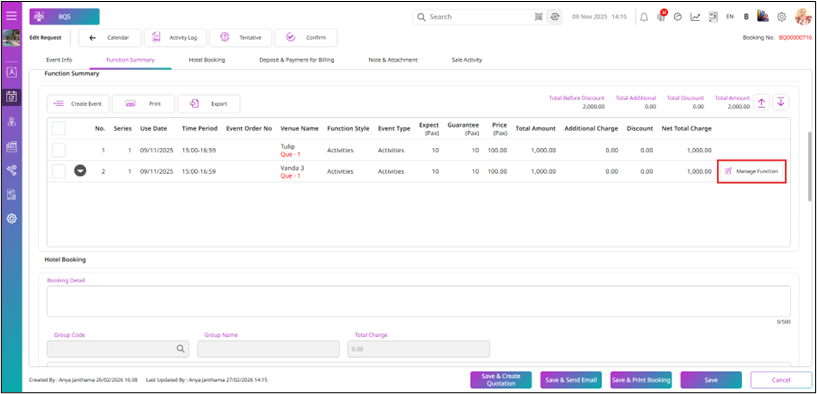
Task: Click the calendar icon in left sidebar
Action: tap(11, 96)
